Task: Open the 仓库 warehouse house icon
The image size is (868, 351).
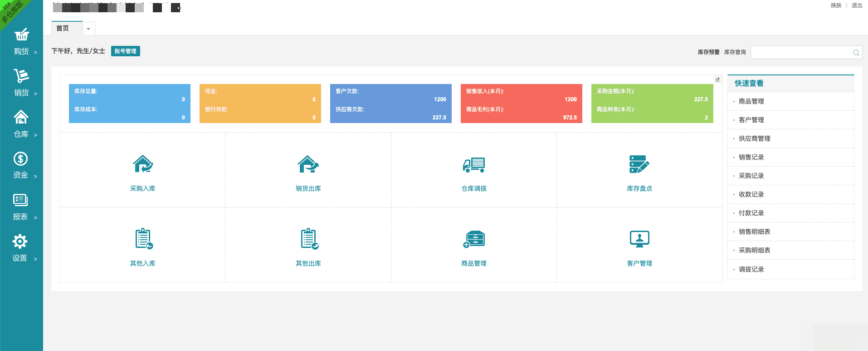Action: (x=21, y=117)
